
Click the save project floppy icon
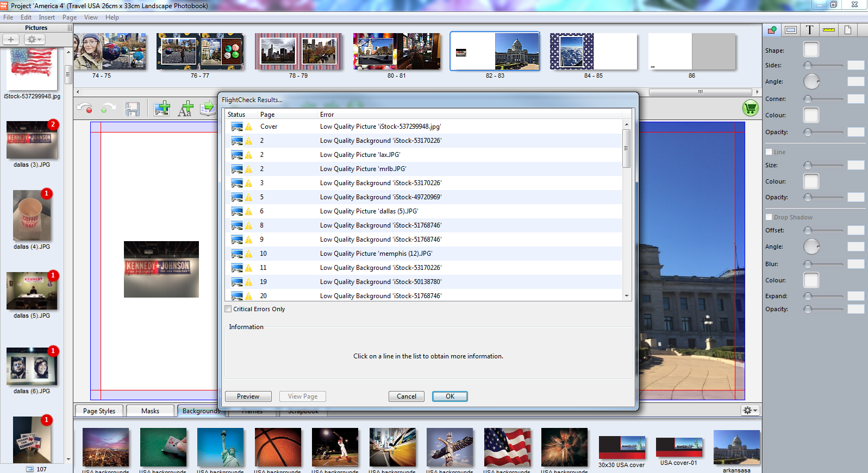[x=132, y=109]
